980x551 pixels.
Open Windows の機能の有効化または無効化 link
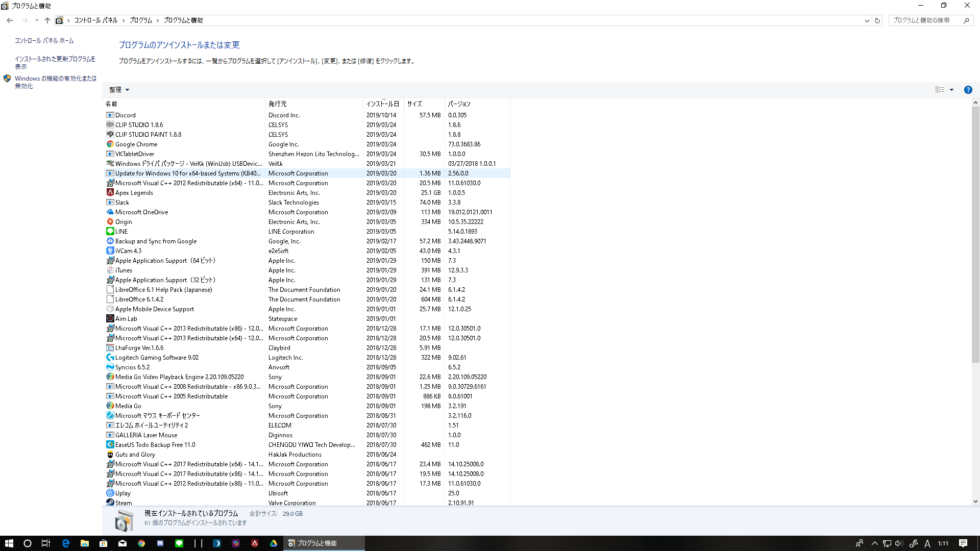coord(56,82)
